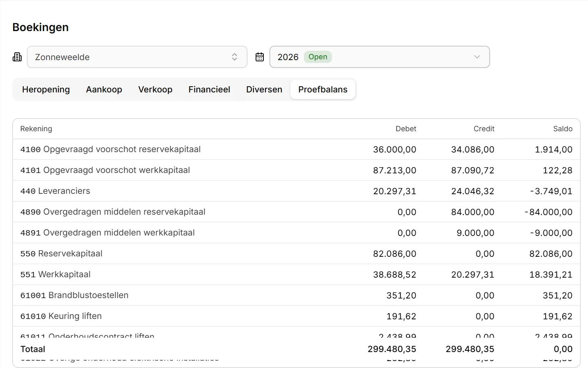Switch to the Heropening tab
Image resolution: width=588 pixels, height=368 pixels.
pyautogui.click(x=46, y=90)
